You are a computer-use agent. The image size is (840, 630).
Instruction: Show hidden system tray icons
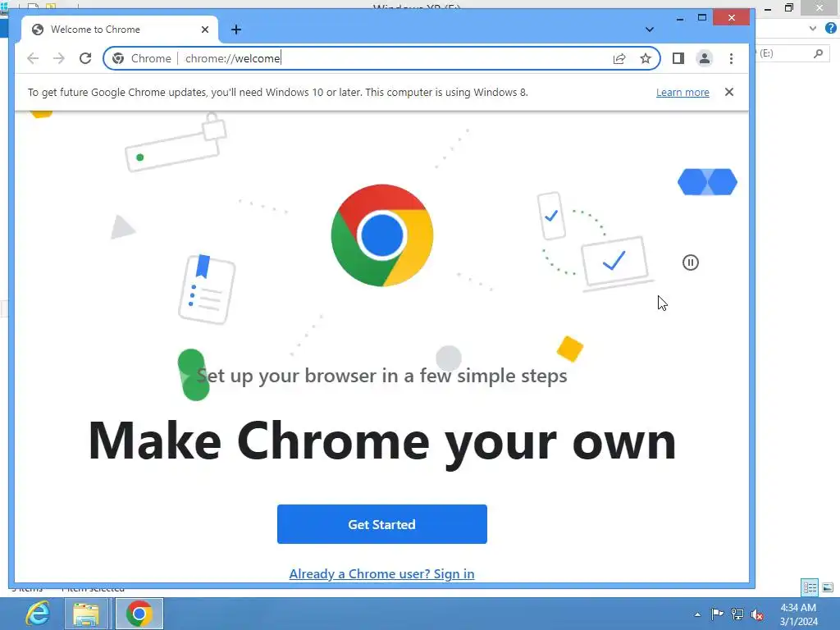[x=697, y=614]
